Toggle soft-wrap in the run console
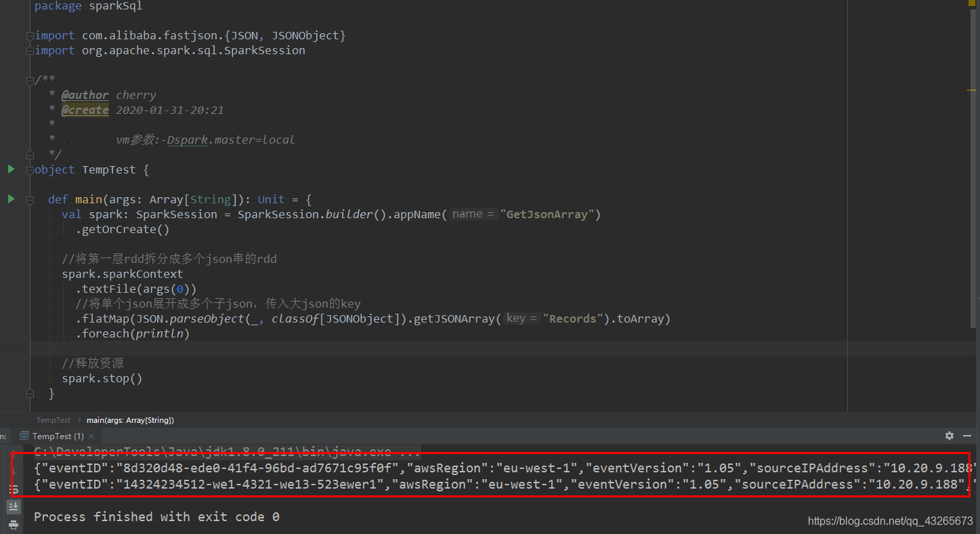980x534 pixels. pos(13,489)
